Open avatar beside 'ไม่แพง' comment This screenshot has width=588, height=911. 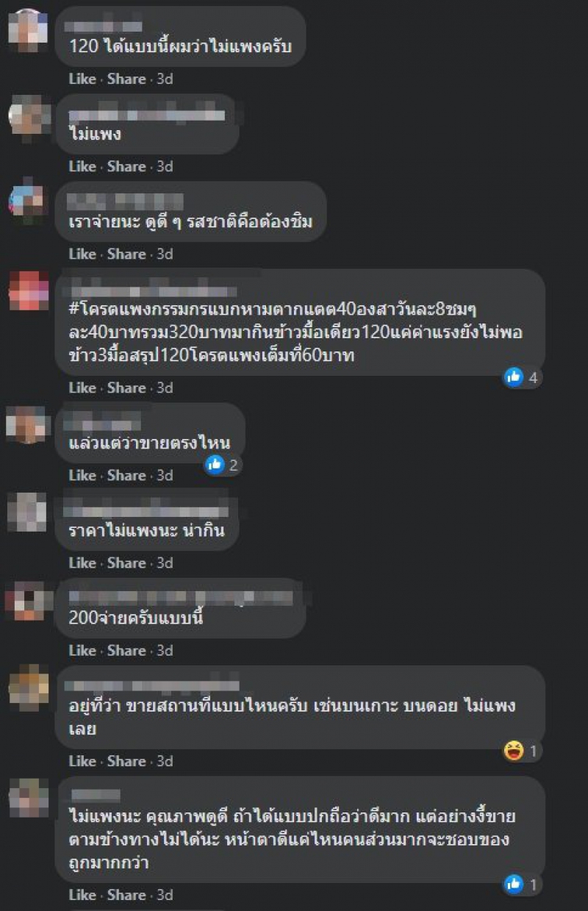pyautogui.click(x=28, y=115)
